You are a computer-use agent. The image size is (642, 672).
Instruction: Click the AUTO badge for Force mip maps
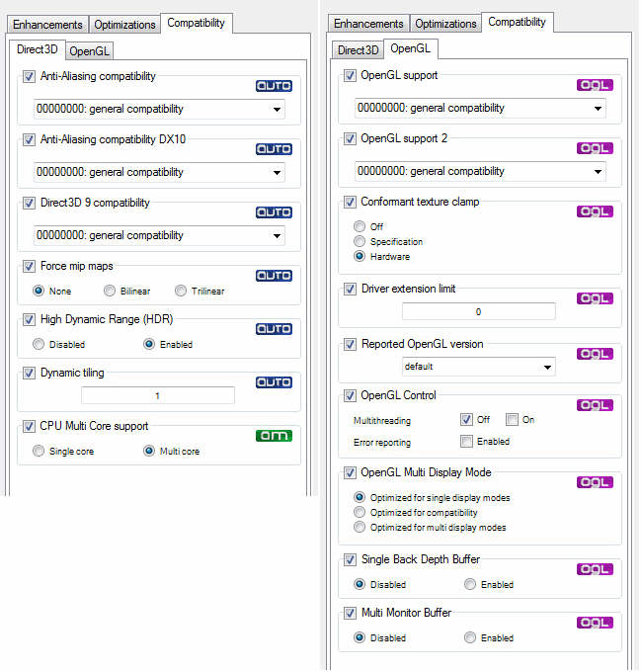tap(274, 276)
